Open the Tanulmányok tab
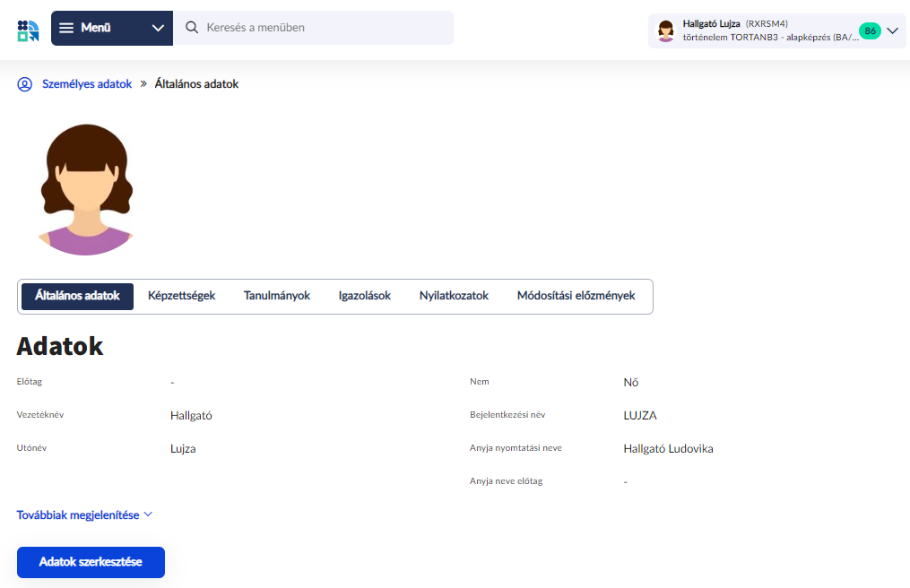Viewport: 910px width, 588px height. 277,296
